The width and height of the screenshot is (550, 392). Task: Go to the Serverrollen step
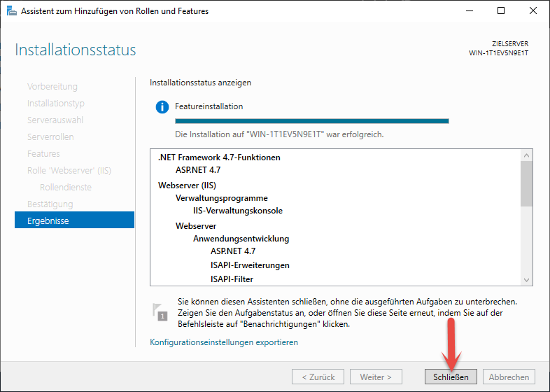(50, 137)
